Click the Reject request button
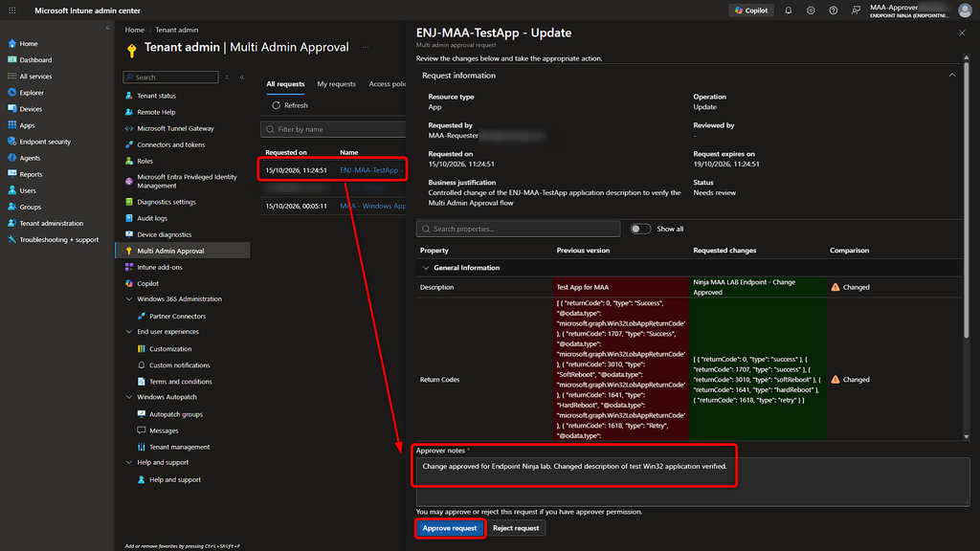980x551 pixels. tap(516, 528)
